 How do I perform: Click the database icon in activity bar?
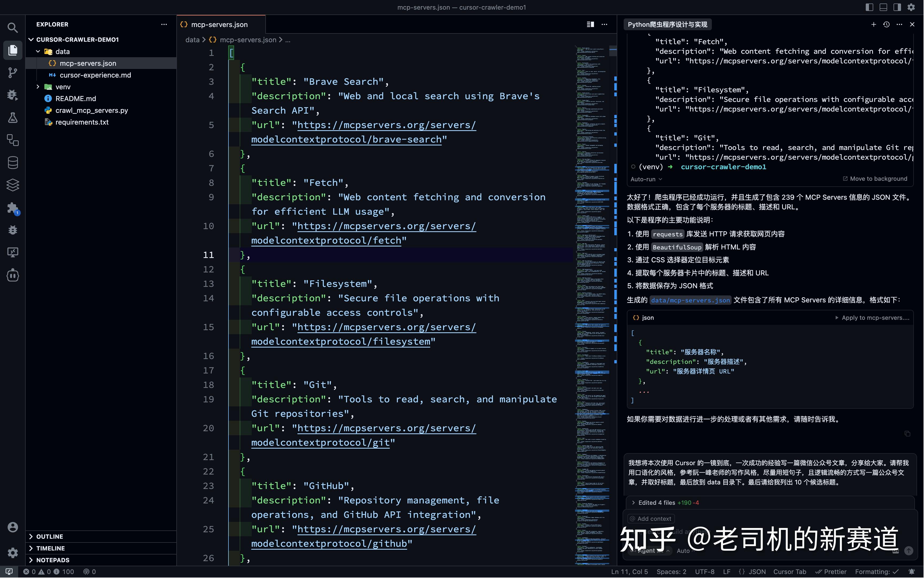click(13, 163)
